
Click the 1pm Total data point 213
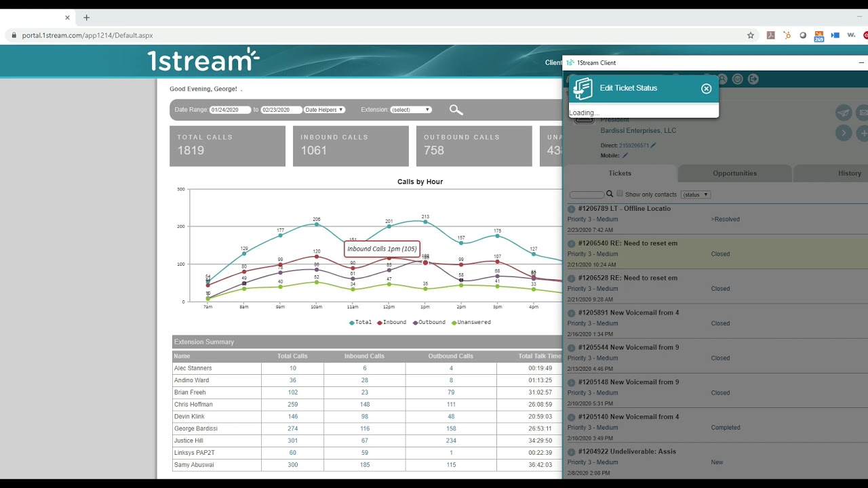[x=425, y=222]
